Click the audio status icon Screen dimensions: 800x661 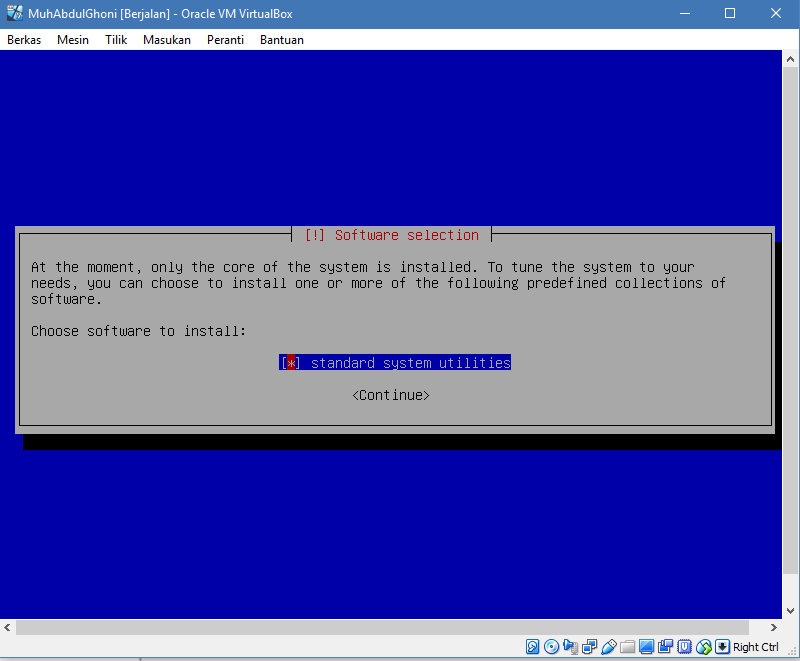click(570, 647)
